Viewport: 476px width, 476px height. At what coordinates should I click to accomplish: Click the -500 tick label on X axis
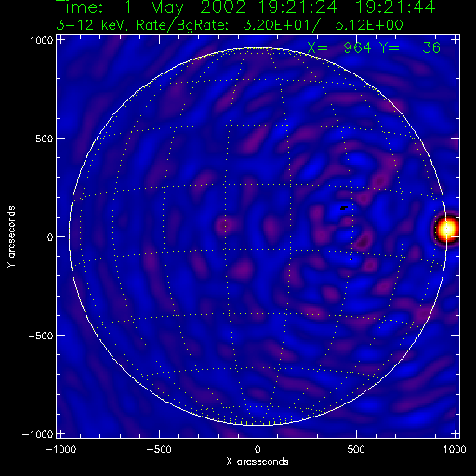[x=159, y=449]
